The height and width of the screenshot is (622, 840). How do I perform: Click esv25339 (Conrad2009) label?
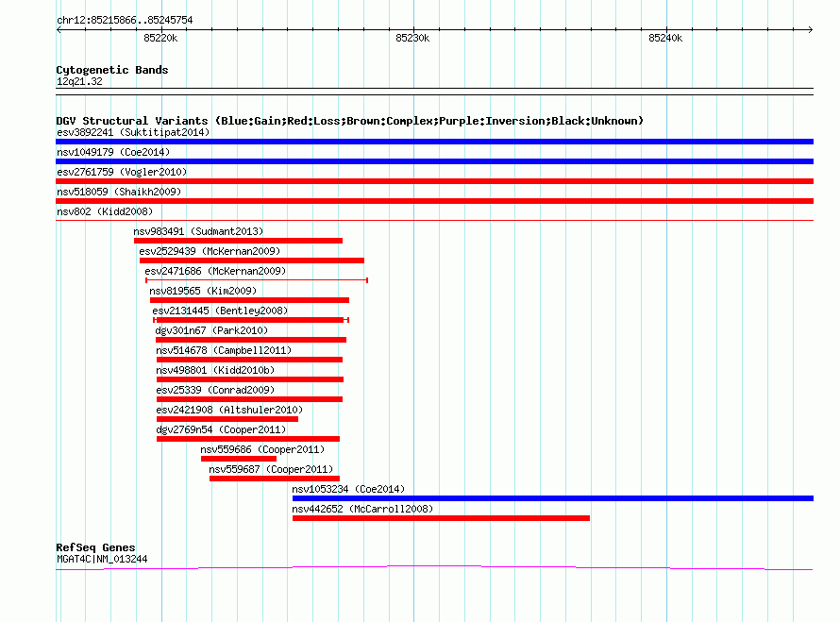pos(215,390)
